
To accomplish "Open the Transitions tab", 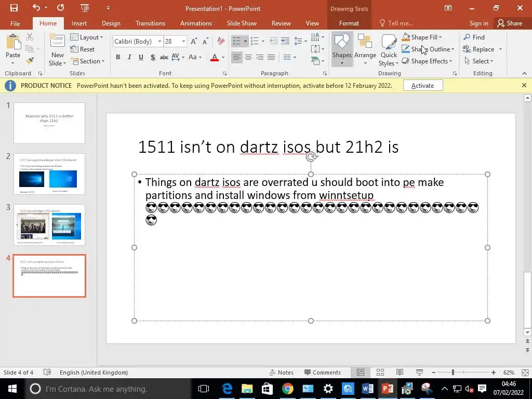I will (150, 23).
